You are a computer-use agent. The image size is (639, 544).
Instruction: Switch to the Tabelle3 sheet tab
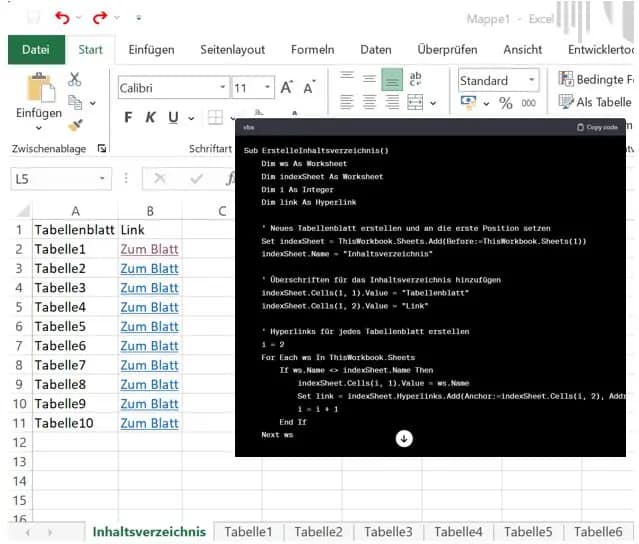point(388,532)
